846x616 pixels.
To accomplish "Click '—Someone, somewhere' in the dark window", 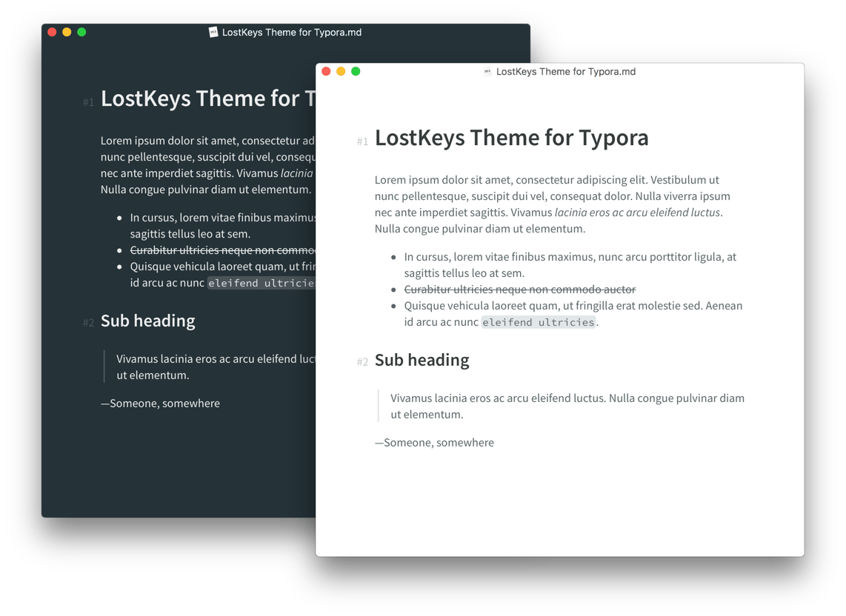I will tap(160, 404).
